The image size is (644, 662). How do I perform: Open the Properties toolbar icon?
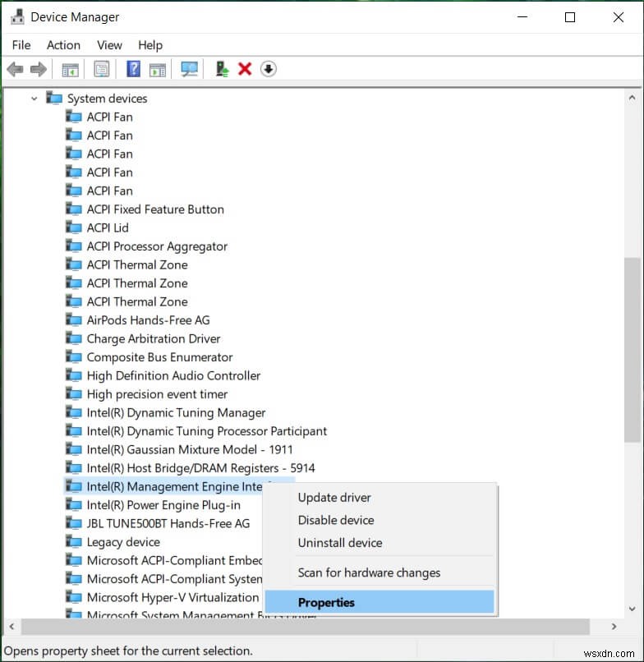(102, 69)
